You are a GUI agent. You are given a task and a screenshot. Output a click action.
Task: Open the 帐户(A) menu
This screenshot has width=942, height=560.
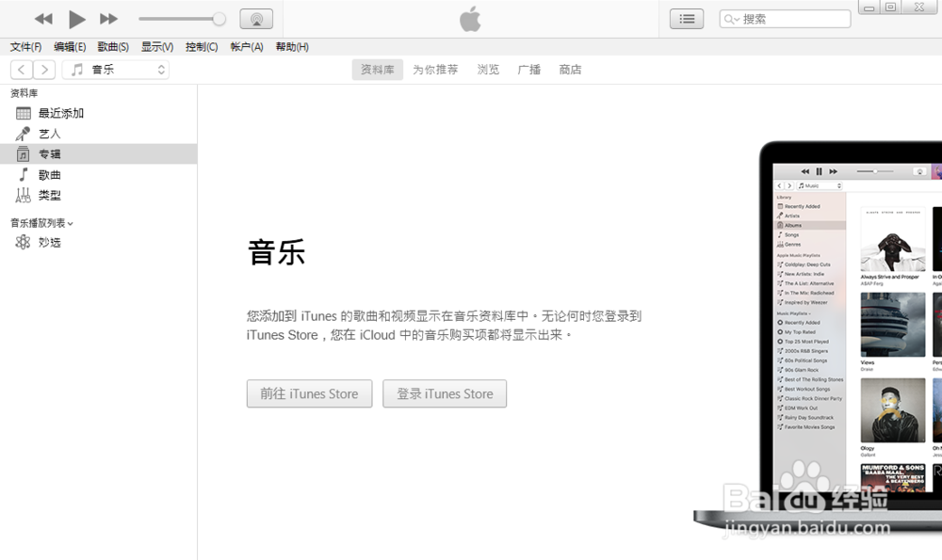(x=246, y=47)
